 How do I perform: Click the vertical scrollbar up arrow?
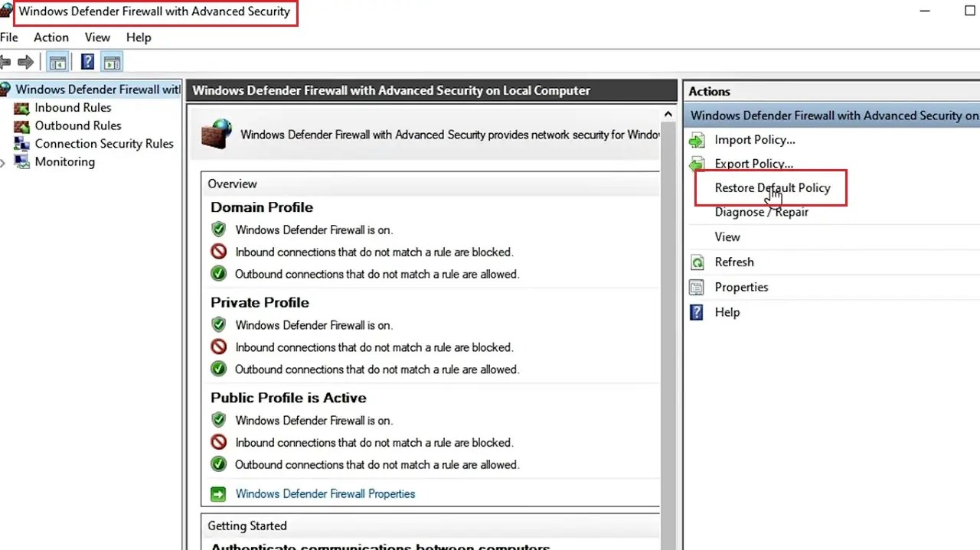click(668, 113)
